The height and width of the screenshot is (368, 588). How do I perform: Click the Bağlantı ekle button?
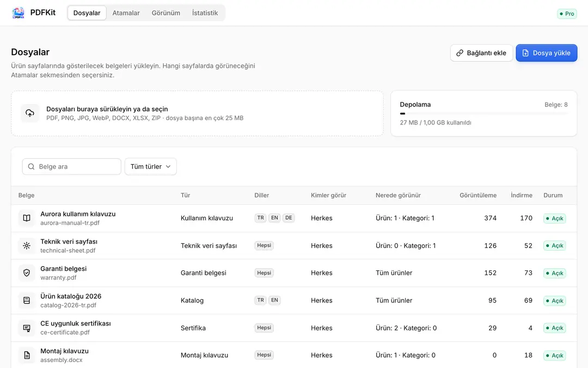[x=481, y=53]
